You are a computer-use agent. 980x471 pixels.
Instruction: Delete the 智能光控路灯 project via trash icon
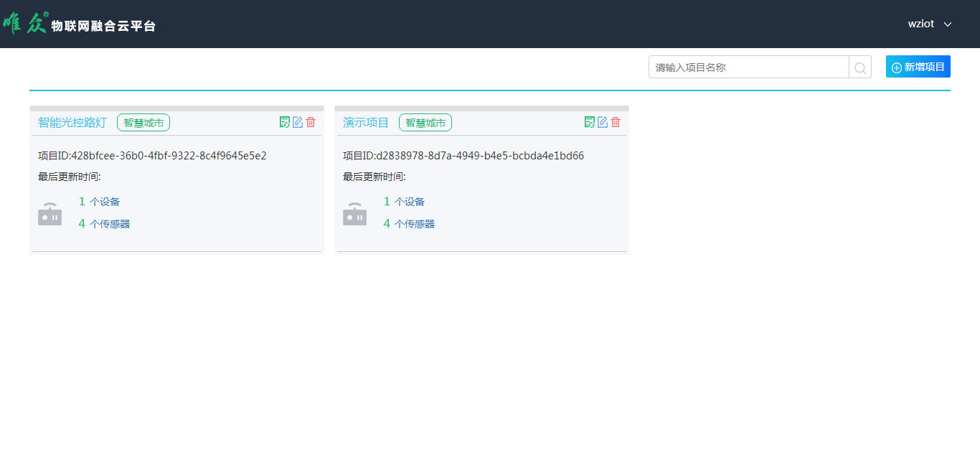tap(311, 122)
